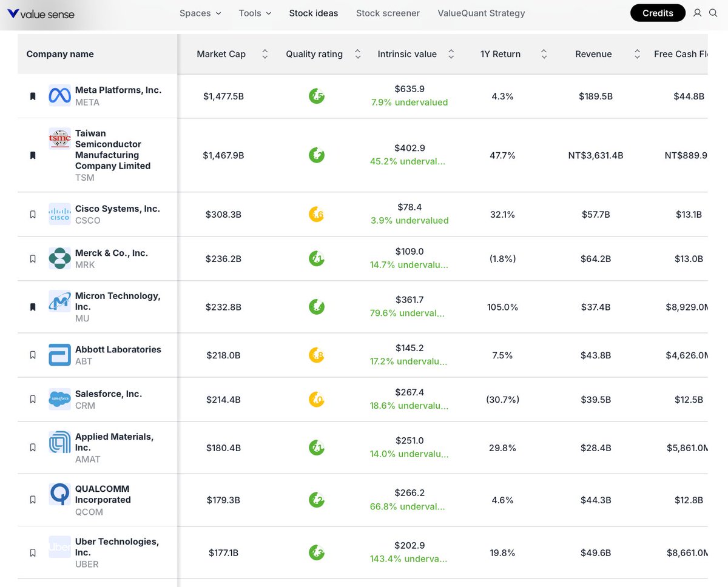Click Merck's $64.2B revenue value

pyautogui.click(x=596, y=258)
